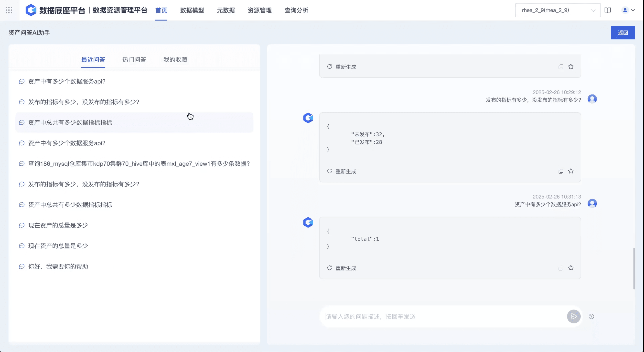644x352 pixels.
Task: Copy the "total":1 answer
Action: (x=561, y=268)
